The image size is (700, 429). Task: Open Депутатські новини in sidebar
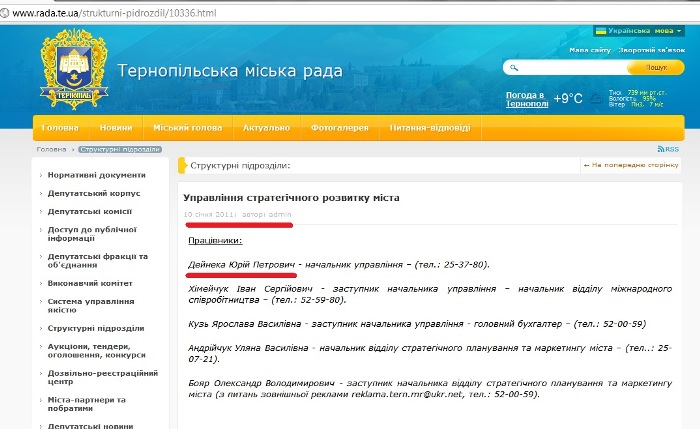tap(90, 426)
